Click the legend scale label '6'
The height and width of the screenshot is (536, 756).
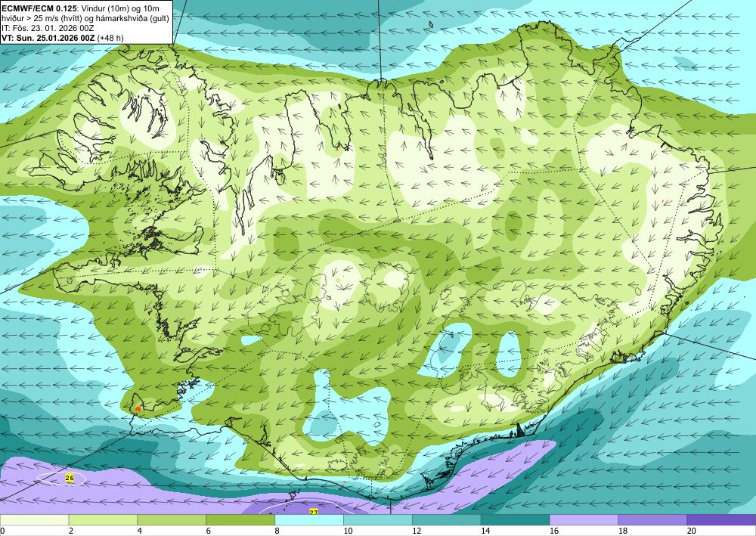(209, 531)
